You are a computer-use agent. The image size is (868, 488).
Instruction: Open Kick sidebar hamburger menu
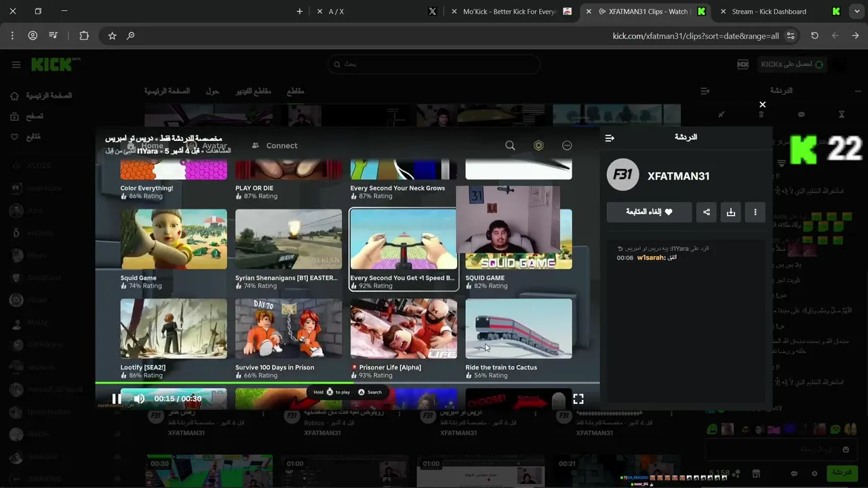(16, 64)
